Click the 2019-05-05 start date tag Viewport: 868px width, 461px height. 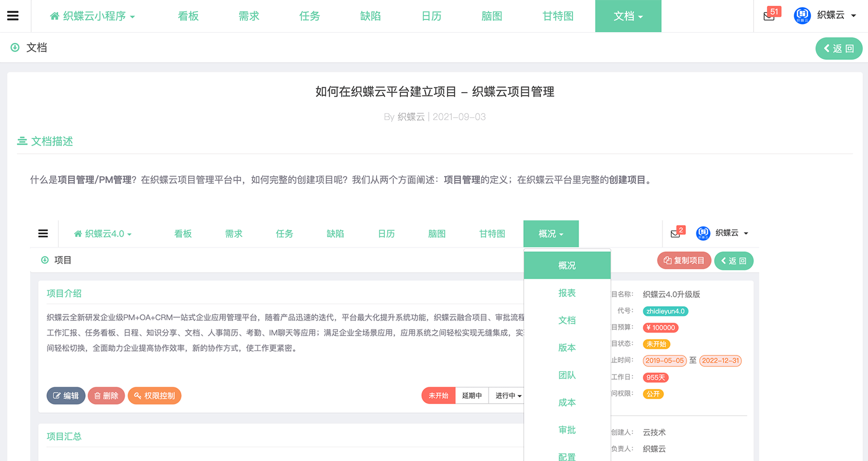click(665, 361)
